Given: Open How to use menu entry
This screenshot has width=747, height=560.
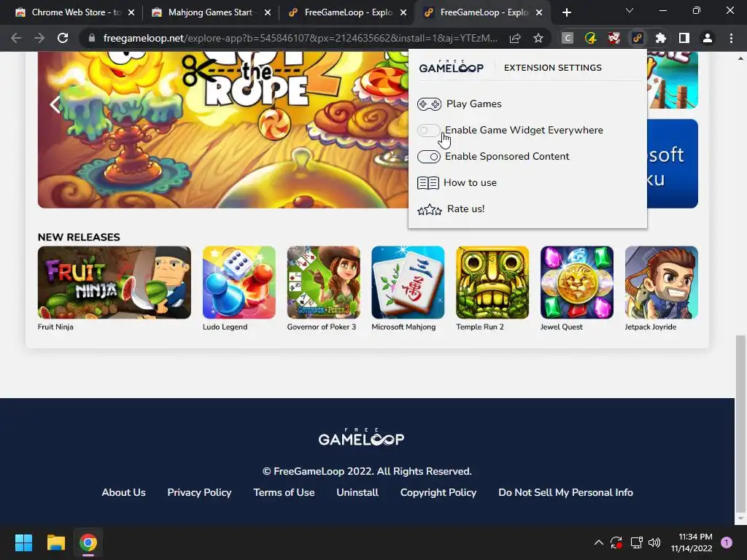Looking at the screenshot, I should click(x=470, y=183).
